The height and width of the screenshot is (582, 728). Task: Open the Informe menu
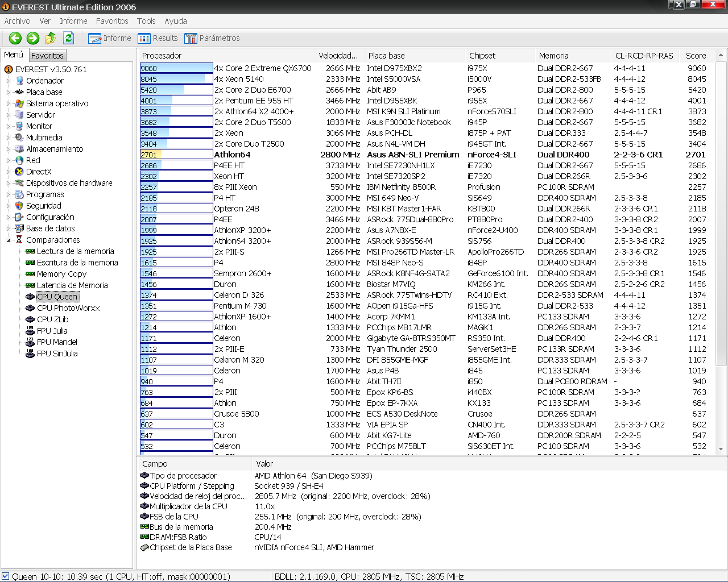click(x=73, y=21)
